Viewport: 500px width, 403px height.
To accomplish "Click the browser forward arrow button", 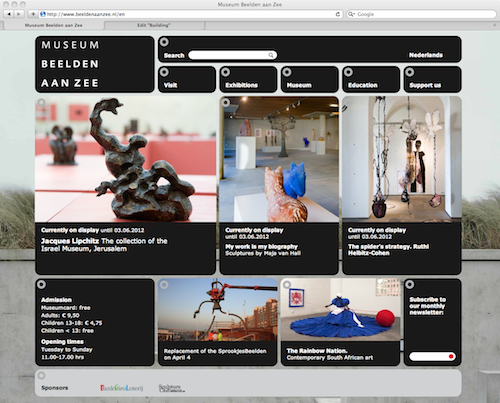I will tap(19, 14).
